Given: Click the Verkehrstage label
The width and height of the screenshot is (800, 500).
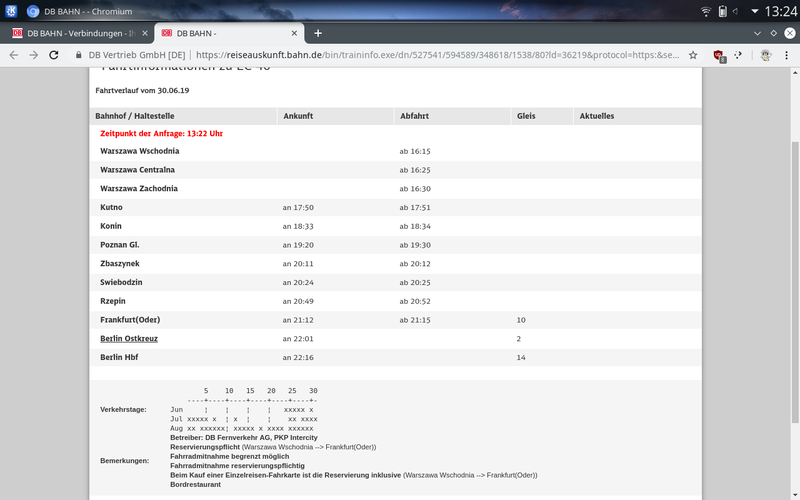Looking at the screenshot, I should pyautogui.click(x=123, y=410).
